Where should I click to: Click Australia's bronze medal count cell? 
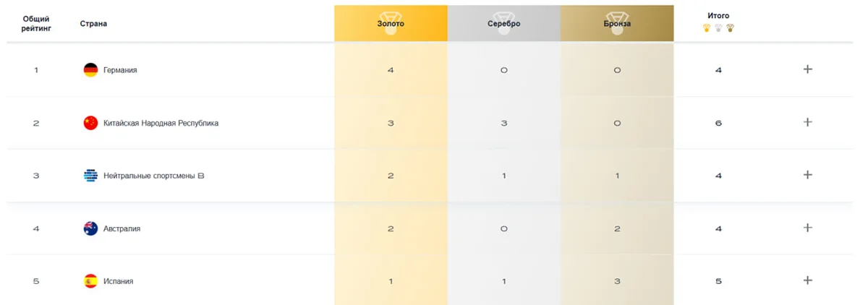pyautogui.click(x=616, y=228)
